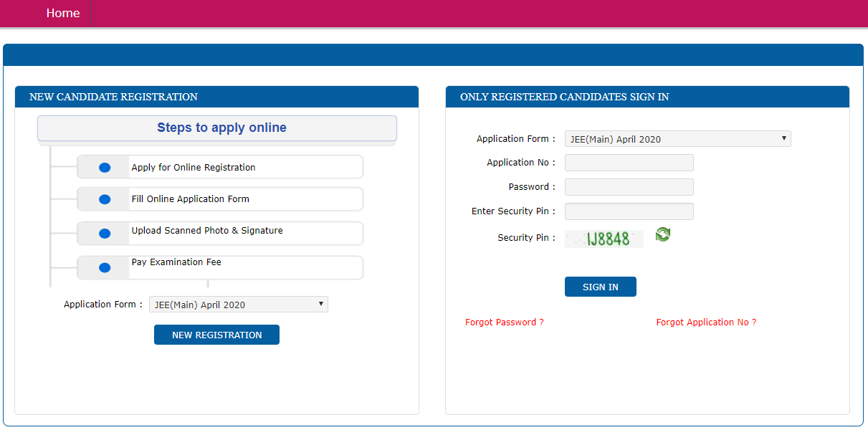Refresh the security pin captcha
868x435 pixels.
click(x=663, y=234)
